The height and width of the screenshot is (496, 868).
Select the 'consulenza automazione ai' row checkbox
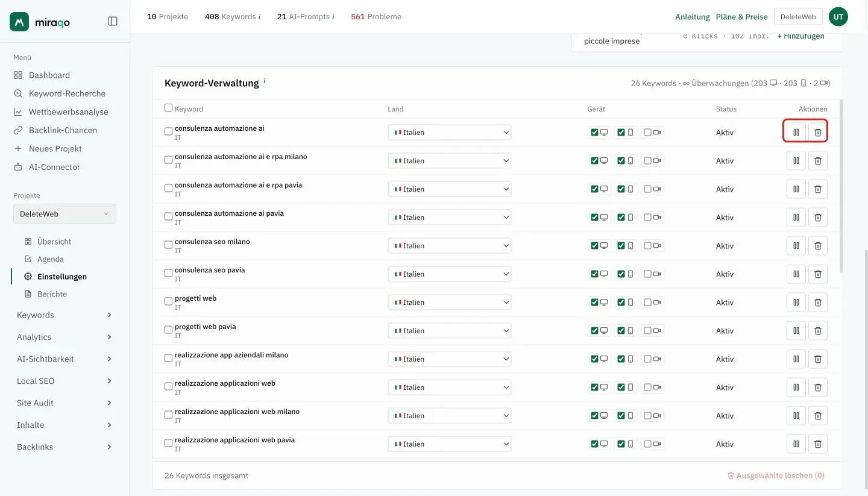168,131
